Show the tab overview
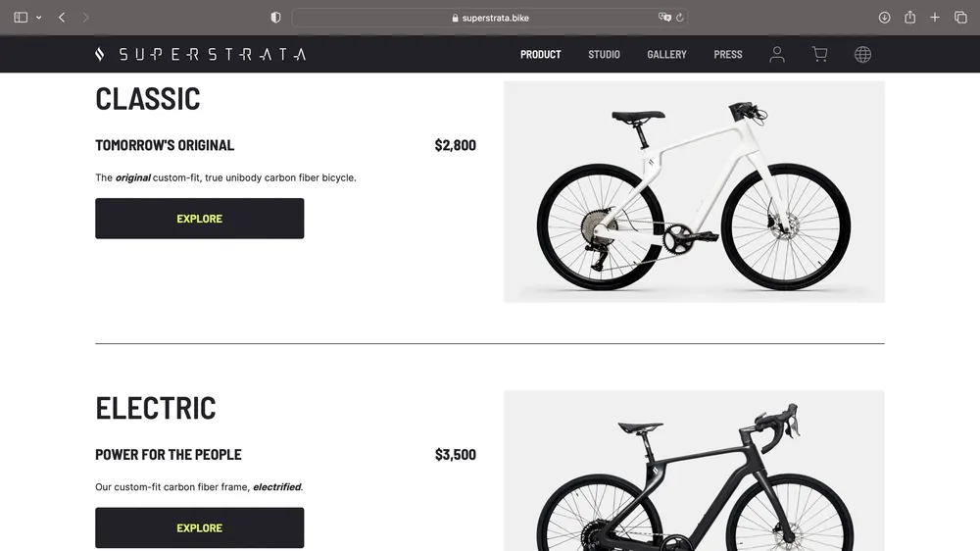Screen dimensions: 980x551 [x=960, y=18]
